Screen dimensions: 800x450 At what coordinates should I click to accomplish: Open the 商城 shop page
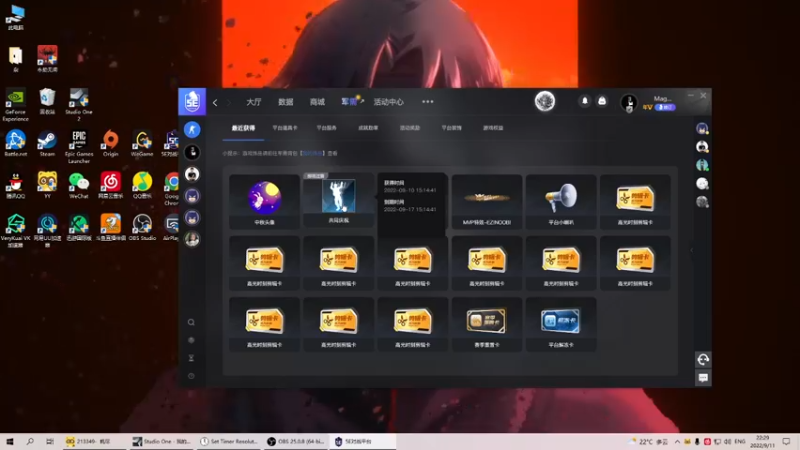click(x=317, y=102)
